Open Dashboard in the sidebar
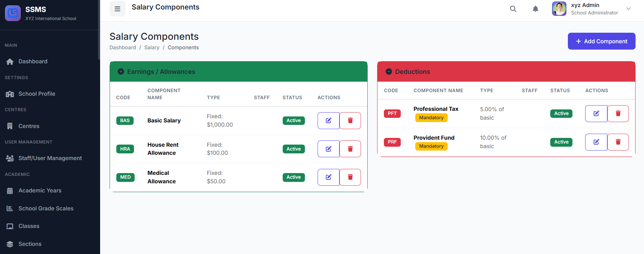 pyautogui.click(x=33, y=62)
